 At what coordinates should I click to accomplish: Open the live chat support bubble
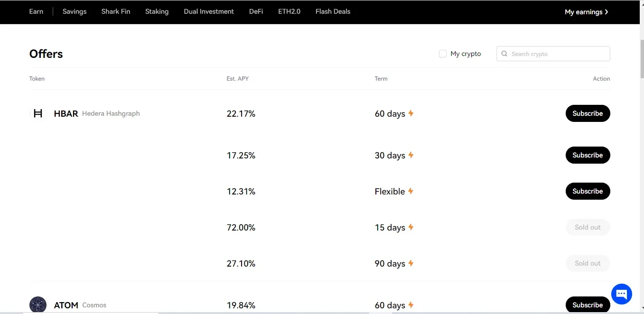(x=621, y=294)
